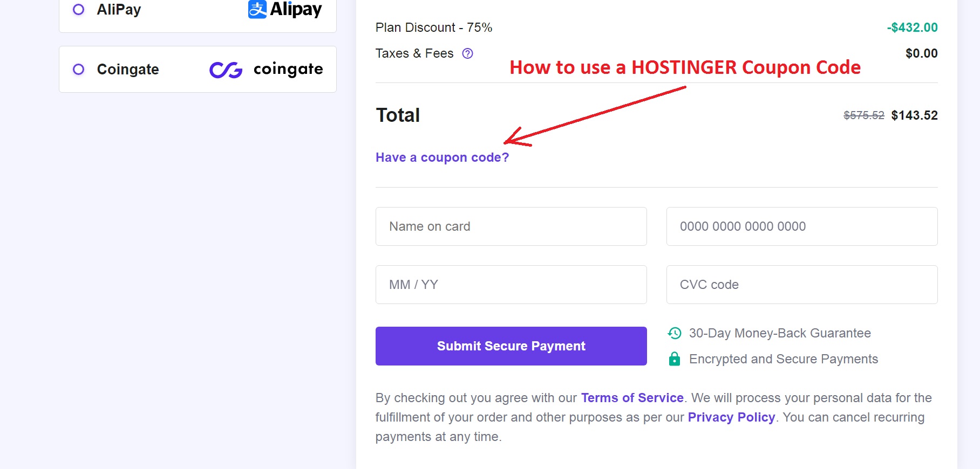Focus the Name on card field
The image size is (980, 469).
click(x=511, y=226)
